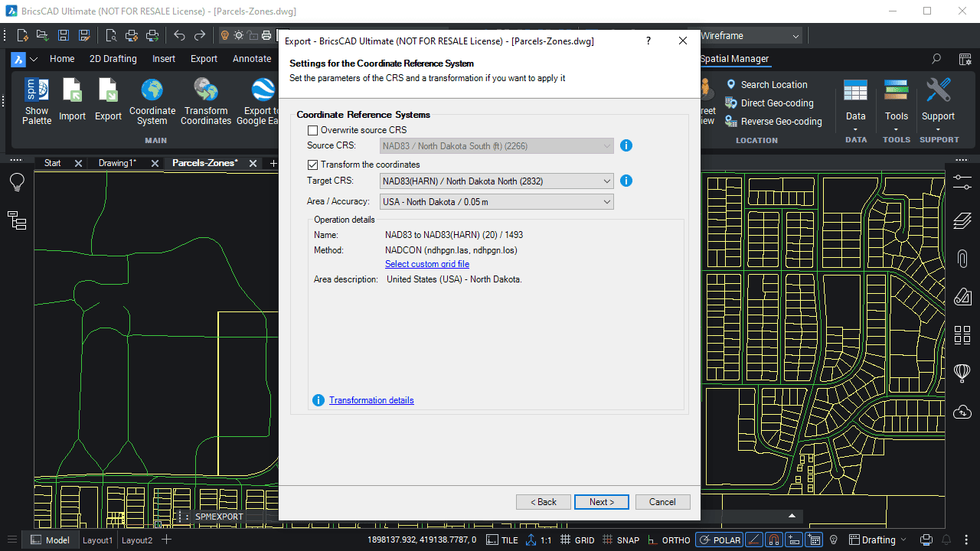980x551 pixels.
Task: Enable Overwrite source CRS checkbox
Action: 312,131
